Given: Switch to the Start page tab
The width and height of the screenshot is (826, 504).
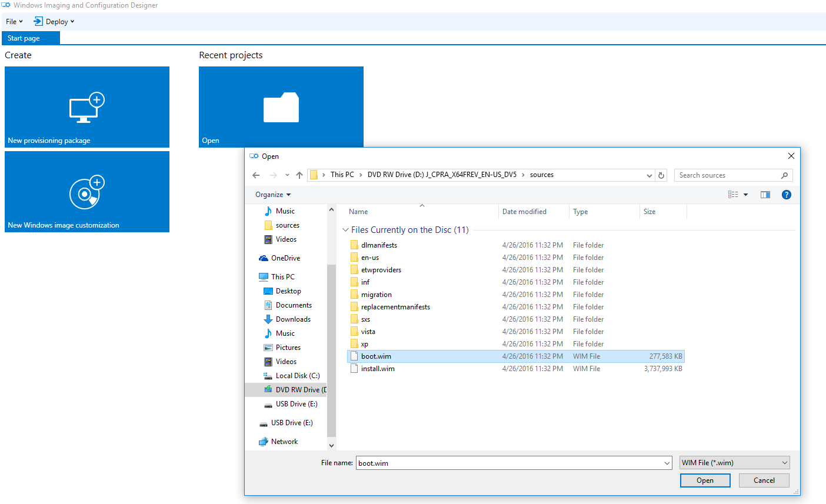Looking at the screenshot, I should [x=24, y=38].
